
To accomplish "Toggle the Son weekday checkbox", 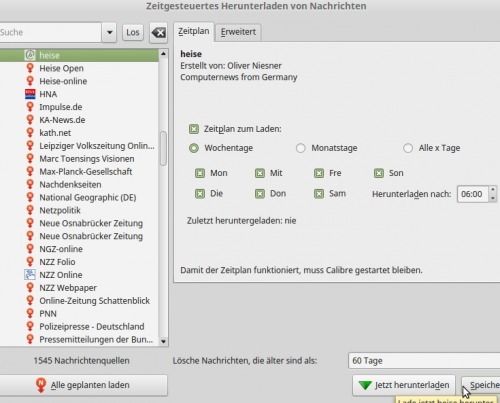I will coord(379,173).
